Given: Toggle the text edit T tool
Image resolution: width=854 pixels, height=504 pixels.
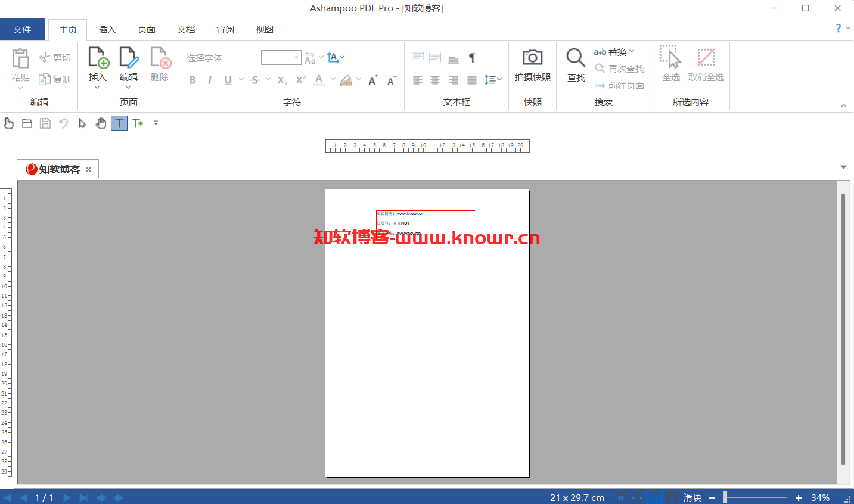Looking at the screenshot, I should [119, 123].
